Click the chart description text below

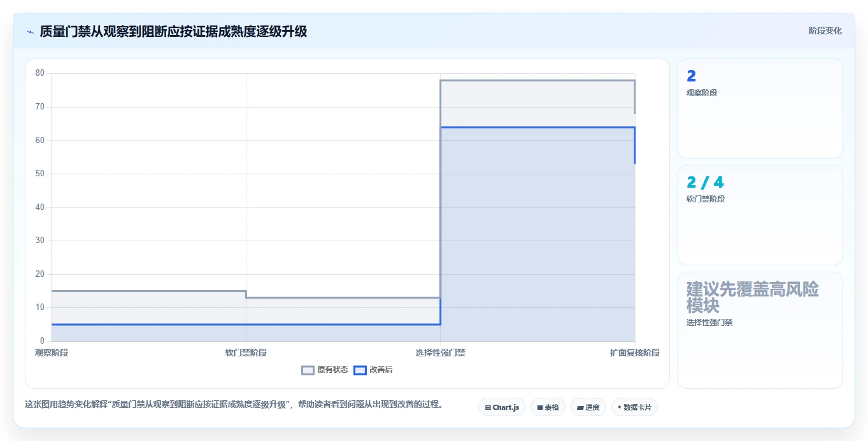click(234, 404)
